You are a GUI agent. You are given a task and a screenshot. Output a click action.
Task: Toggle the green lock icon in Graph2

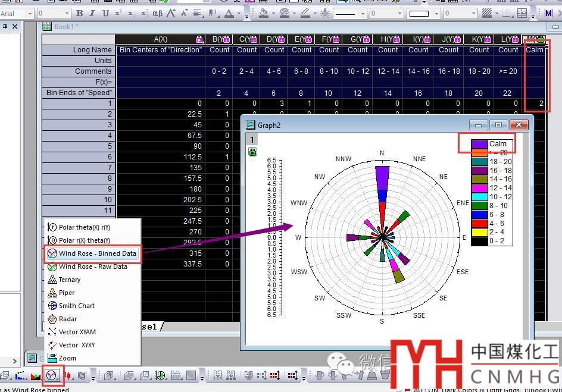(x=252, y=152)
